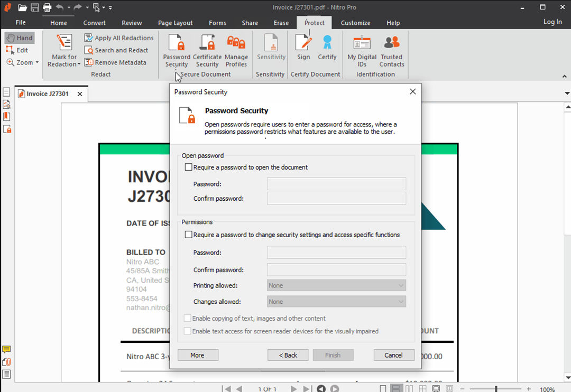Screen dimensions: 571x392
Task: Enable Require a password to open the document
Action: (188, 167)
